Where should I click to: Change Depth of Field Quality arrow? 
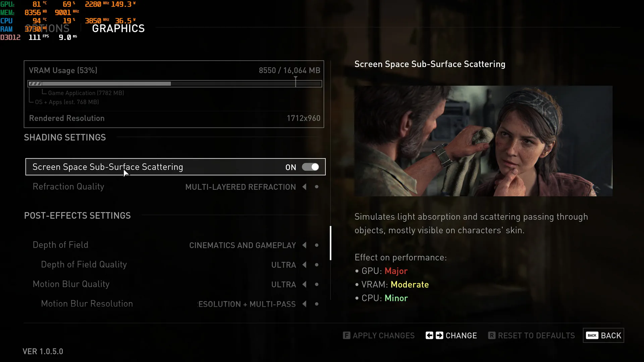pos(305,265)
